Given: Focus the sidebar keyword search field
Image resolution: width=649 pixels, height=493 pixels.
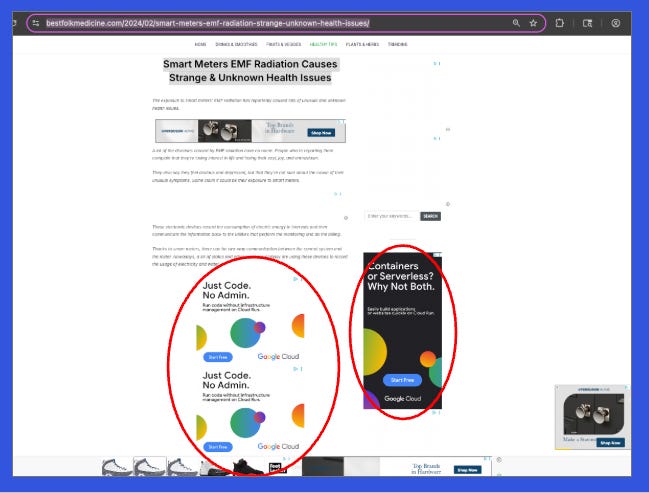Looking at the screenshot, I should pyautogui.click(x=392, y=216).
